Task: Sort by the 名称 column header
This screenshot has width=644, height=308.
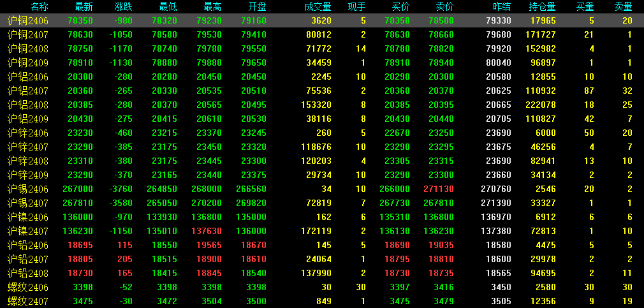Action: pyautogui.click(x=40, y=6)
